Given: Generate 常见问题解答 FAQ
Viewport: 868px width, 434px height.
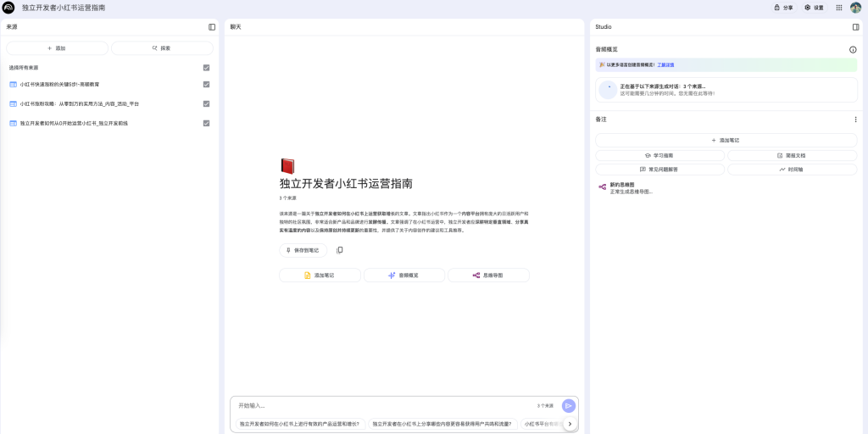Looking at the screenshot, I should click(659, 170).
